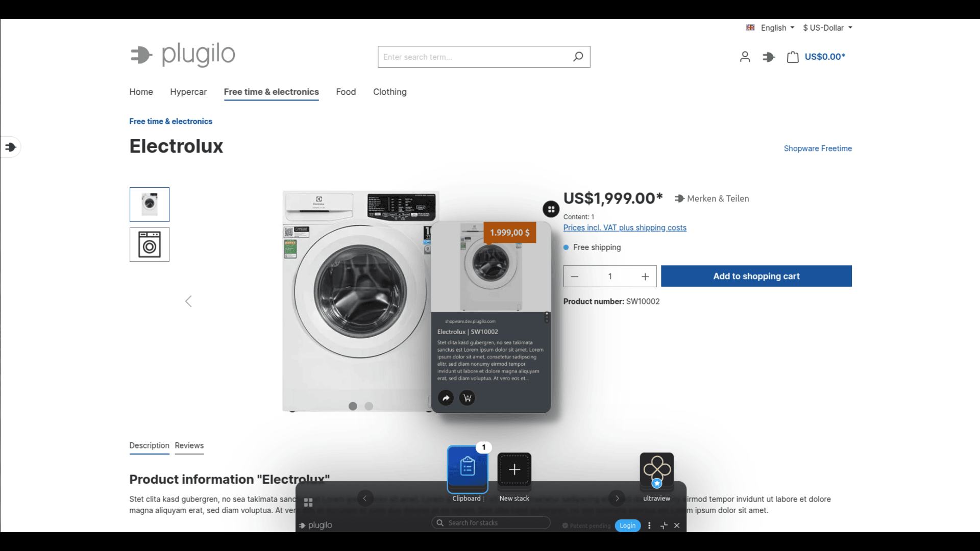
Task: Open Shopware Freetime manufacturer link
Action: tap(818, 148)
